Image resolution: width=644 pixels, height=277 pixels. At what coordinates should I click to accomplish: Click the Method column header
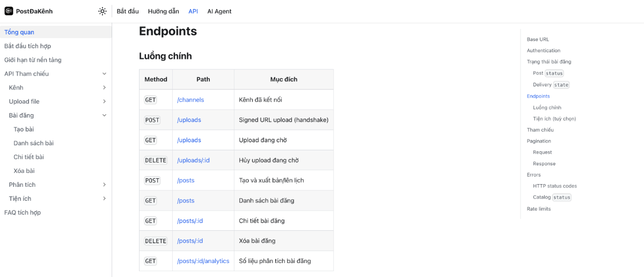click(x=156, y=79)
